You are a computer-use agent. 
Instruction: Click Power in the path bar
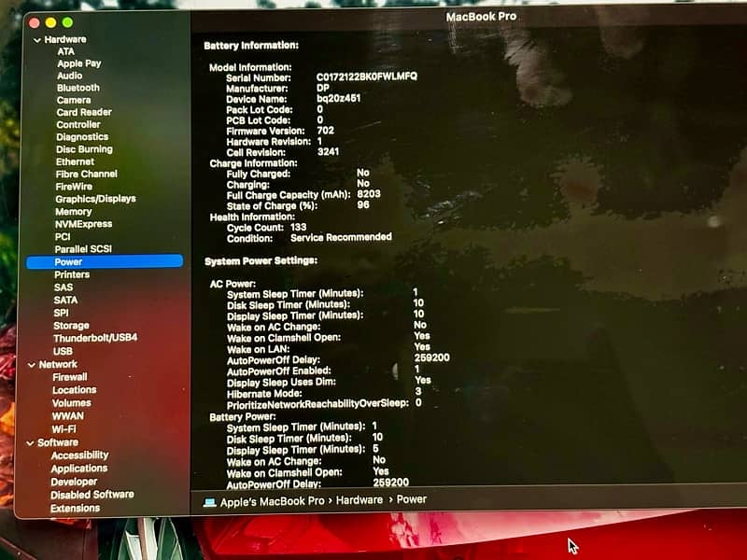[x=412, y=499]
